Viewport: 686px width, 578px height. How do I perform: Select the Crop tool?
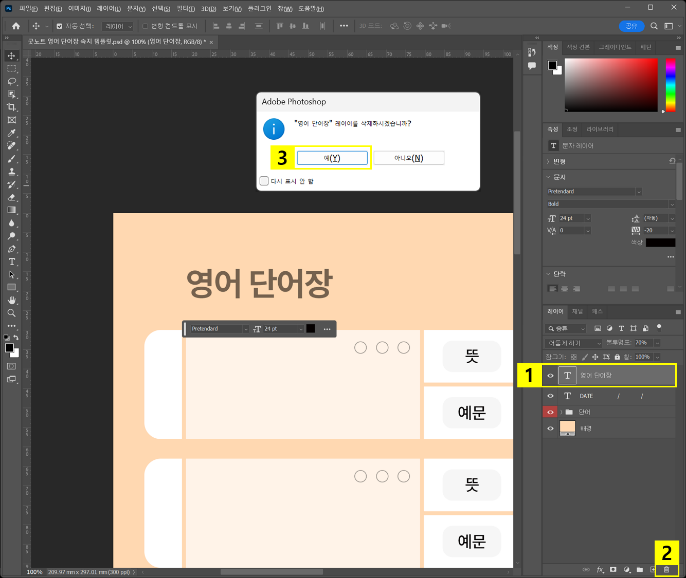click(11, 107)
